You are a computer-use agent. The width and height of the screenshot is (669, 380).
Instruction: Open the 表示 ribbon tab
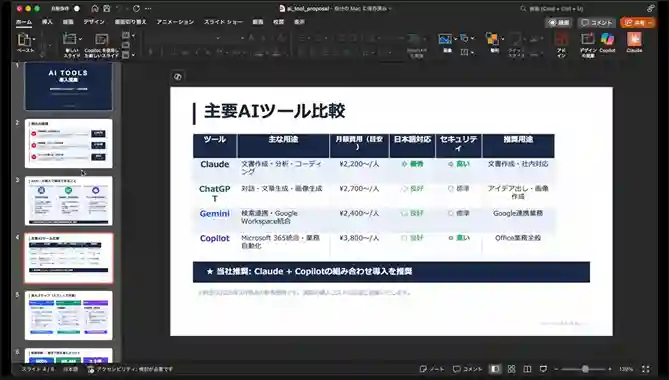point(300,22)
